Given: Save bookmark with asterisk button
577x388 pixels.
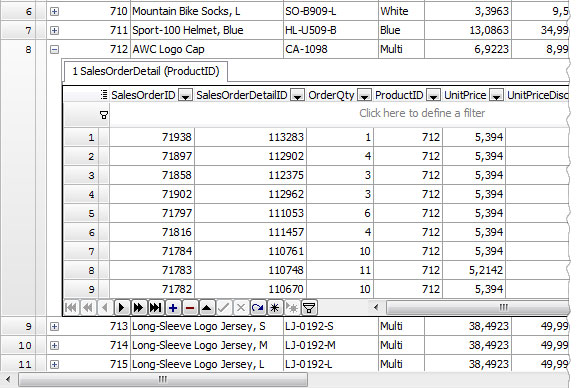Looking at the screenshot, I should (275, 307).
